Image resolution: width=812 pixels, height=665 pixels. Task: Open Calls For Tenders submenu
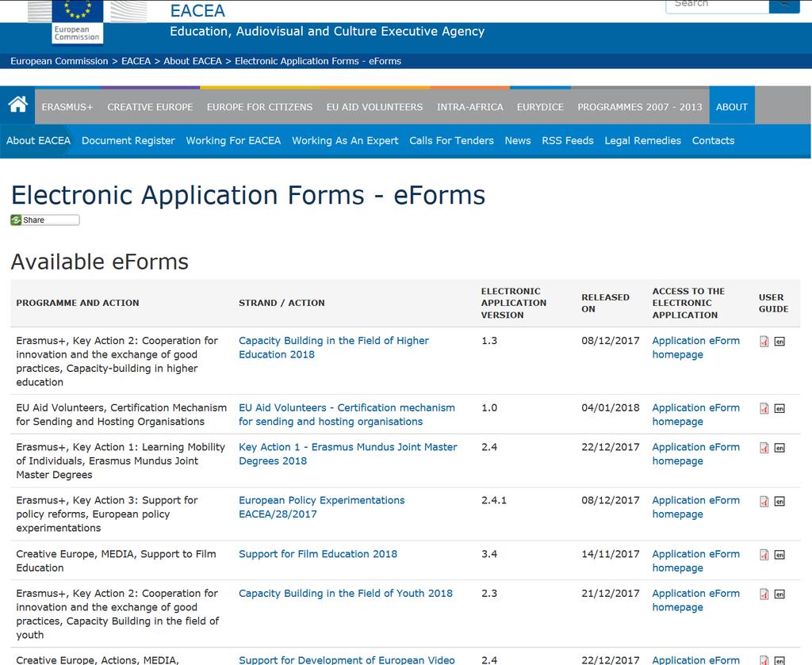tap(451, 141)
